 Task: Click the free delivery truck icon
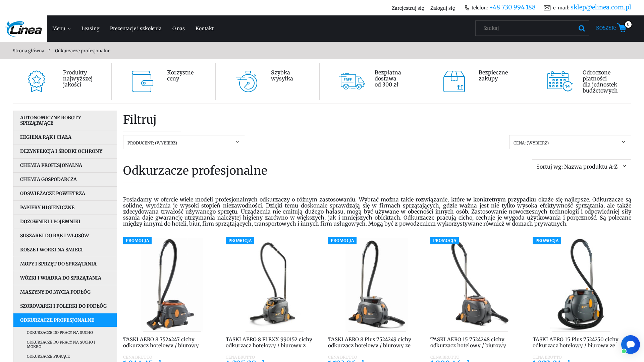coord(352,81)
